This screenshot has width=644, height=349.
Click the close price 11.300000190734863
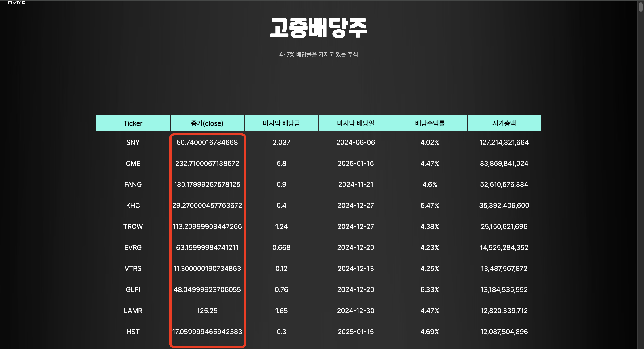[207, 268]
